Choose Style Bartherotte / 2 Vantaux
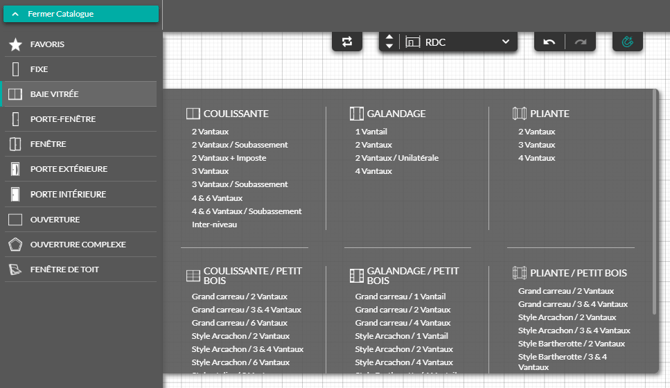This screenshot has width=670, height=388. pyautogui.click(x=571, y=344)
